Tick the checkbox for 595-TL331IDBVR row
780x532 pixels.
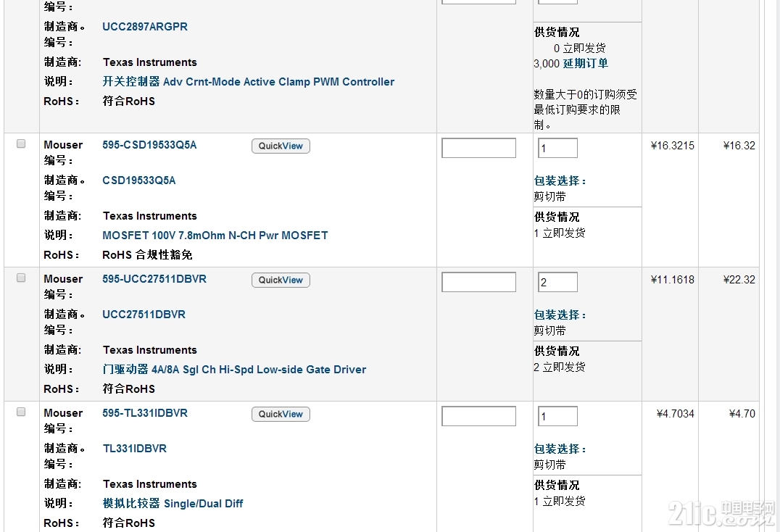tap(21, 412)
